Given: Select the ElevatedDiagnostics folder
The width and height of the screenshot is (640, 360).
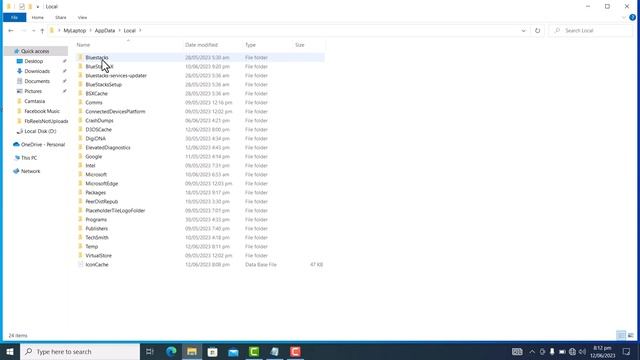Looking at the screenshot, I should (x=108, y=147).
